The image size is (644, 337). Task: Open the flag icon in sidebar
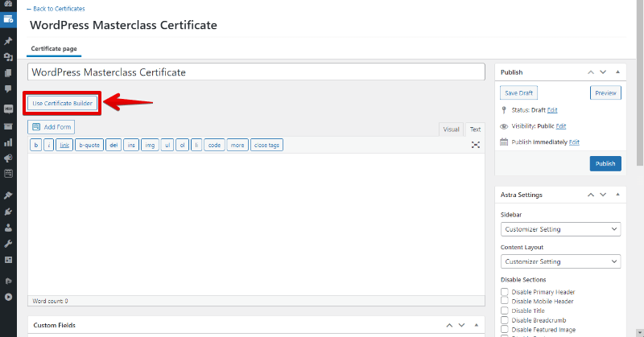tap(8, 282)
